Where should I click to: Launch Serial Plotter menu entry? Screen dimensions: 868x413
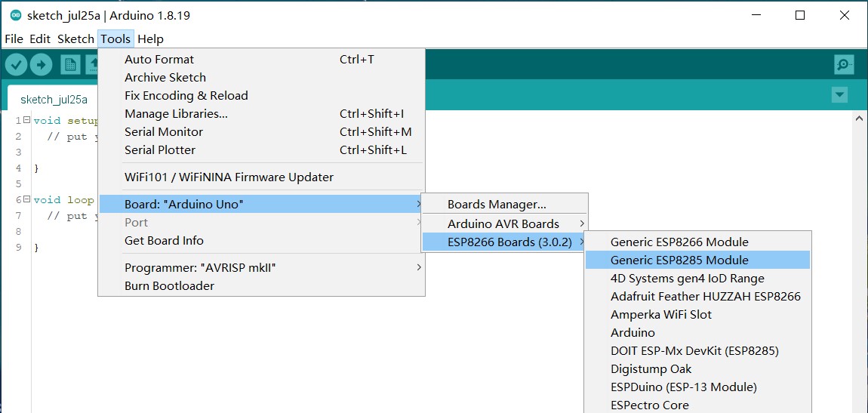pyautogui.click(x=261, y=150)
